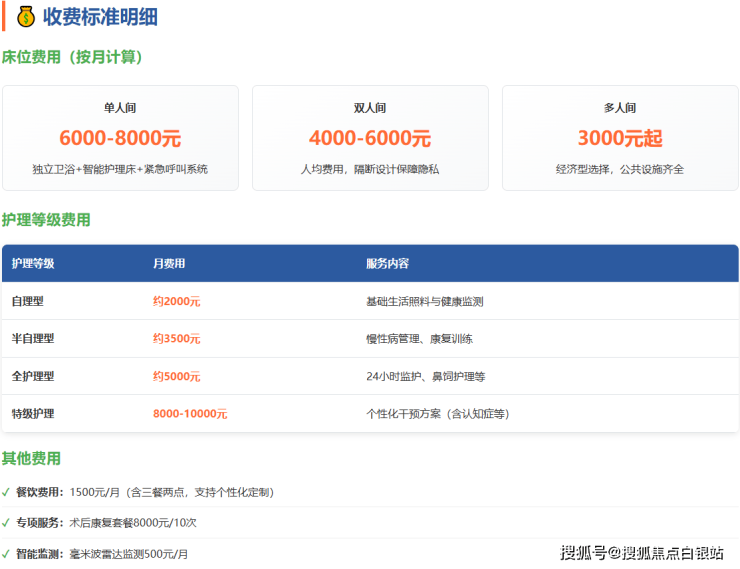Click the money bag icon beside 收费标准明细
The height and width of the screenshot is (569, 740).
tap(26, 17)
